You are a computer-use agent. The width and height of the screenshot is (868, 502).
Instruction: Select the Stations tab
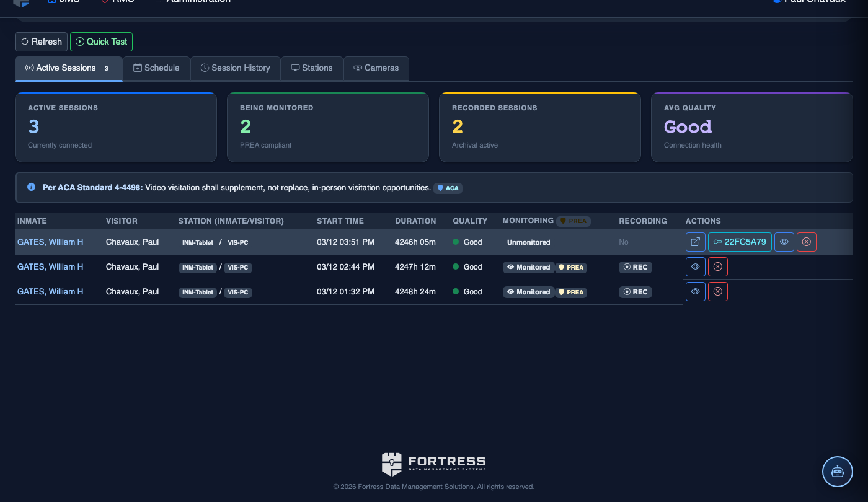312,68
